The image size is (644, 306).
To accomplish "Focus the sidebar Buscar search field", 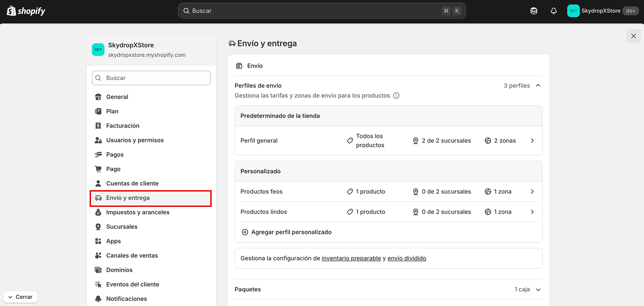I will (x=151, y=78).
